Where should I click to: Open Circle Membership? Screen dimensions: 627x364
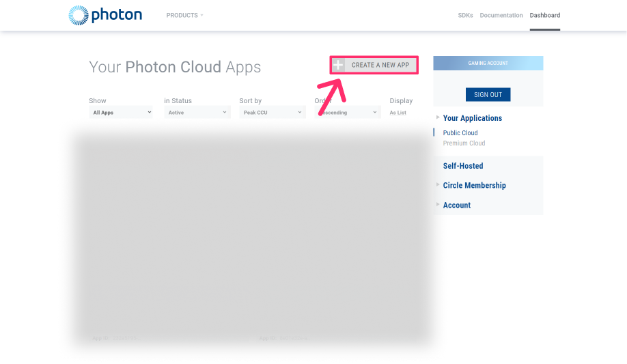point(474,185)
